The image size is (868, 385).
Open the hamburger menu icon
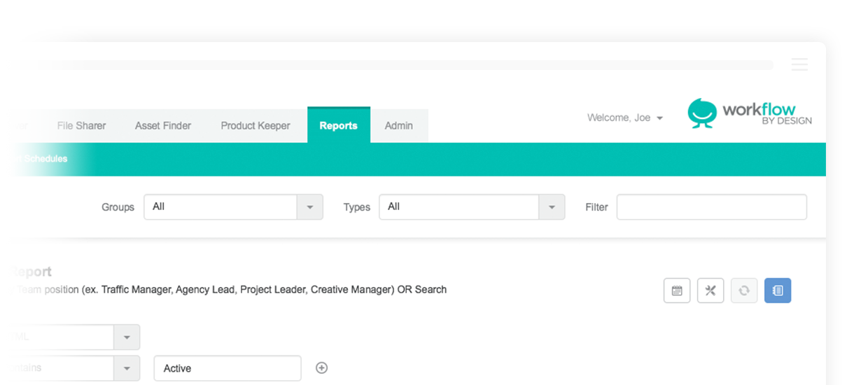(799, 64)
